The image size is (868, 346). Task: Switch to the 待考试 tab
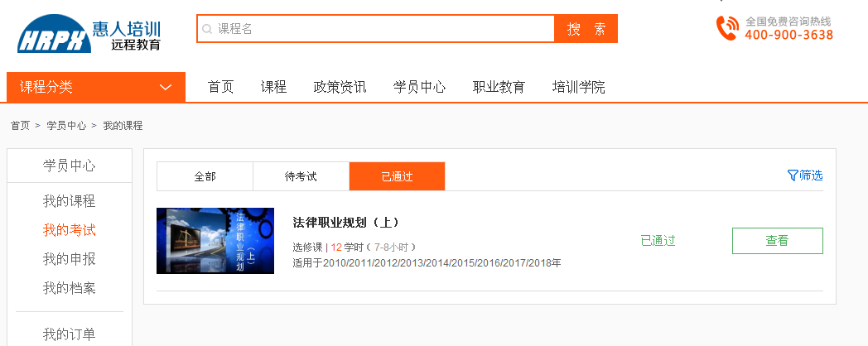(x=301, y=176)
